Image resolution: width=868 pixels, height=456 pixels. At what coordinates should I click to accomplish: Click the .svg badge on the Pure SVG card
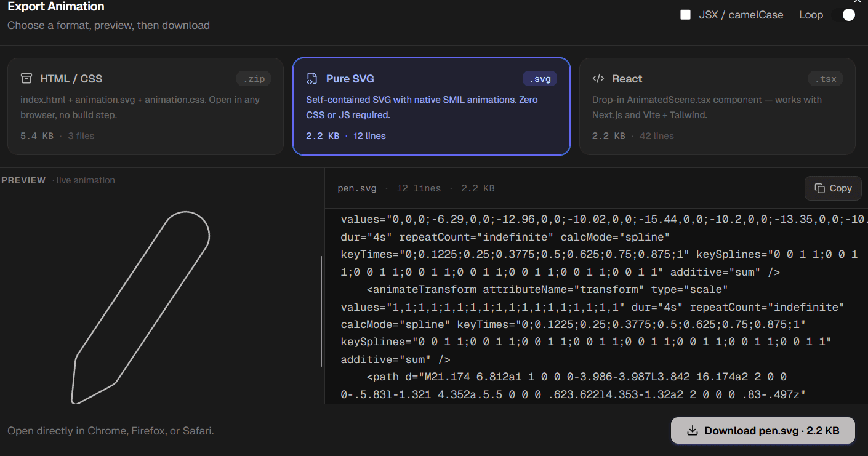[x=540, y=78]
